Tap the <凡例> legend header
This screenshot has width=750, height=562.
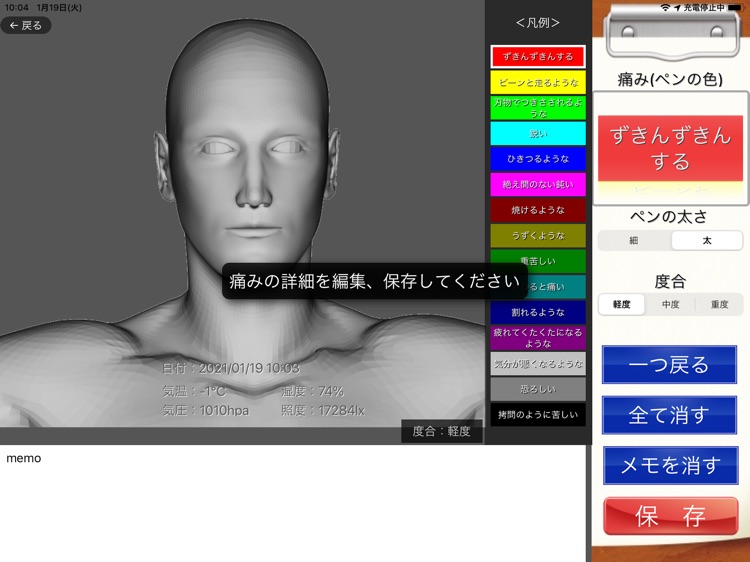point(538,22)
